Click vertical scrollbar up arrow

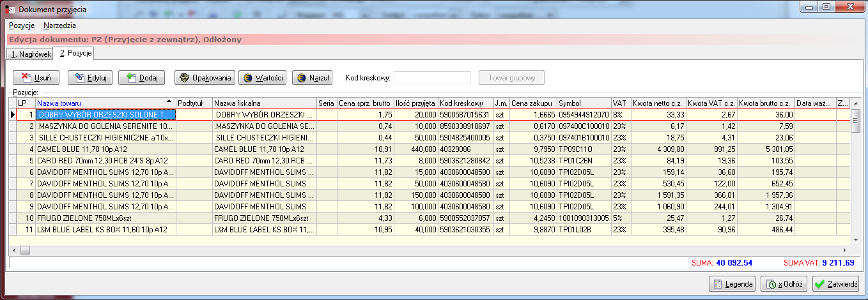tap(855, 103)
